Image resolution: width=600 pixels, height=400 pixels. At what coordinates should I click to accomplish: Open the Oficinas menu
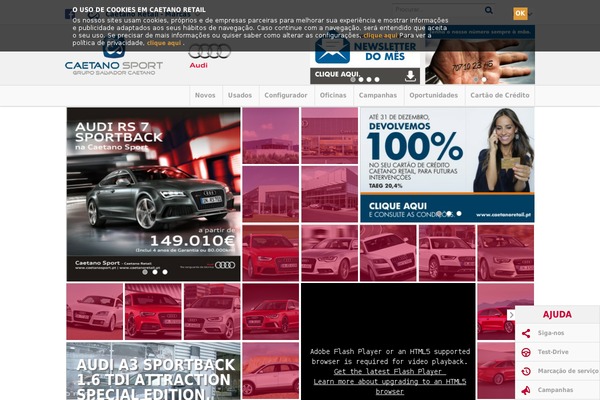(333, 95)
